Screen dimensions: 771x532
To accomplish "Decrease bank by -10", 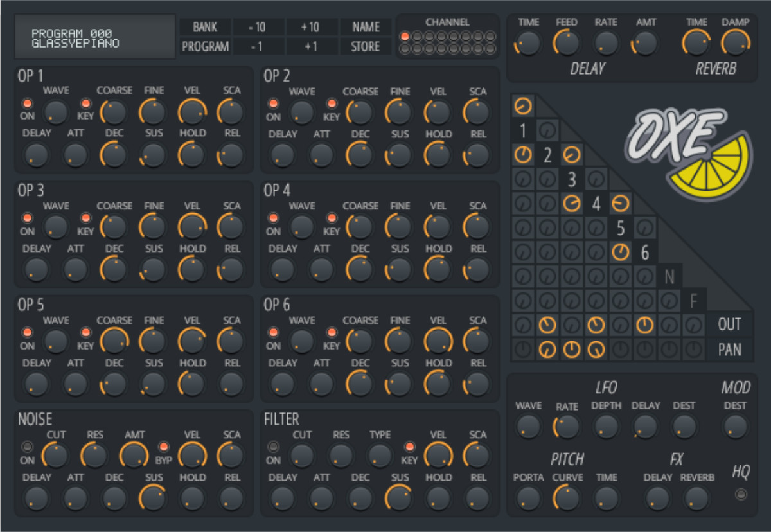I will pos(258,27).
